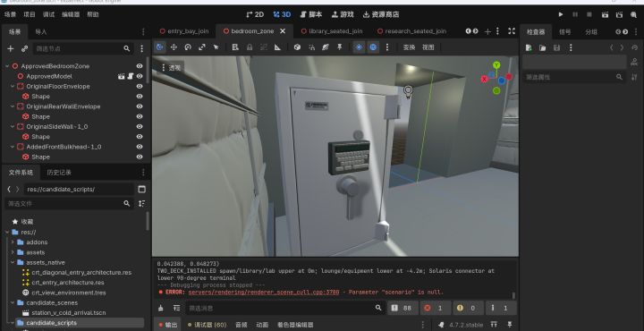The height and width of the screenshot is (331, 644).
Task: Click the renderer_scene_cull.cpp error link
Action: tap(264, 293)
